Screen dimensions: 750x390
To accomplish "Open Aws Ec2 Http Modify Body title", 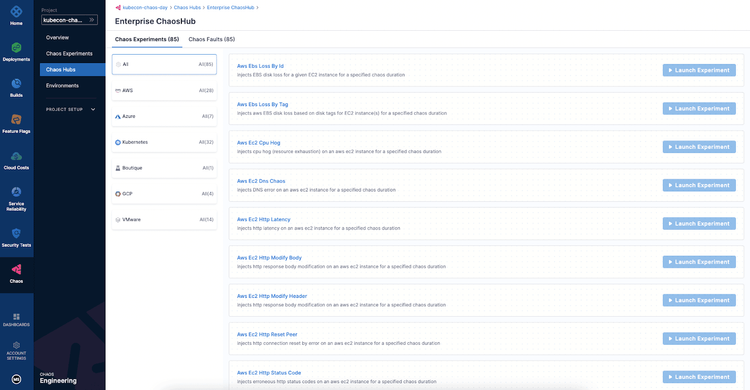I will pyautogui.click(x=269, y=257).
